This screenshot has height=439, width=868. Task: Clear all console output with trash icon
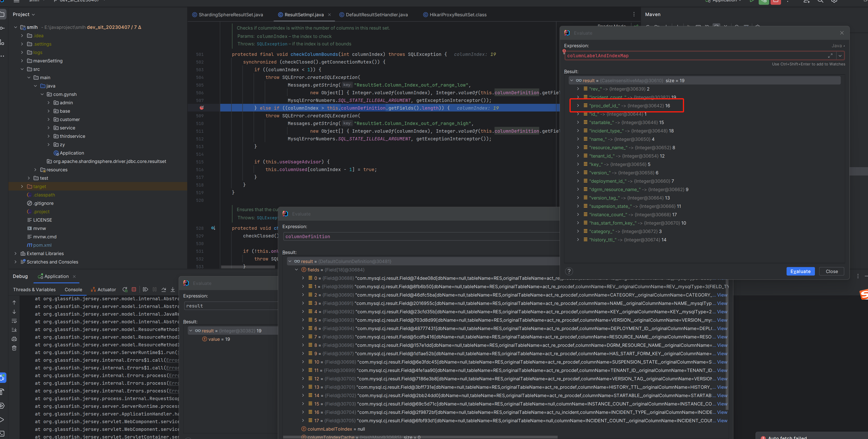point(14,348)
